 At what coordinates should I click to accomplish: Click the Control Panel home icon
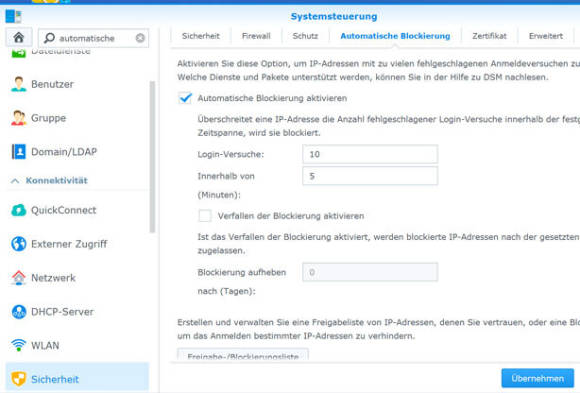click(18, 37)
